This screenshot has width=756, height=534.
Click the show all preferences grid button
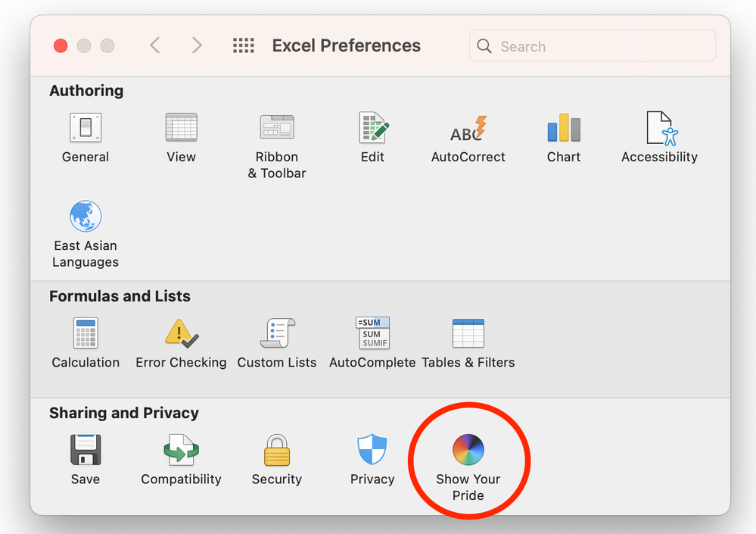(x=244, y=46)
